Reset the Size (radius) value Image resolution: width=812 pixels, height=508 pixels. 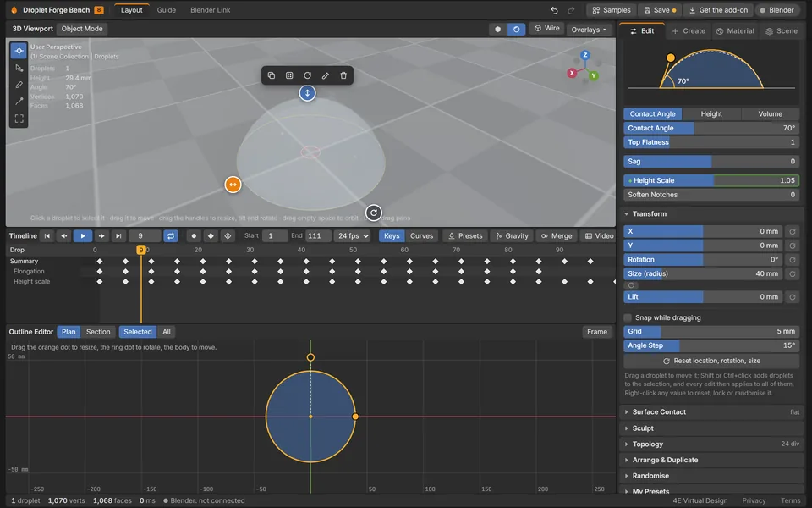793,273
